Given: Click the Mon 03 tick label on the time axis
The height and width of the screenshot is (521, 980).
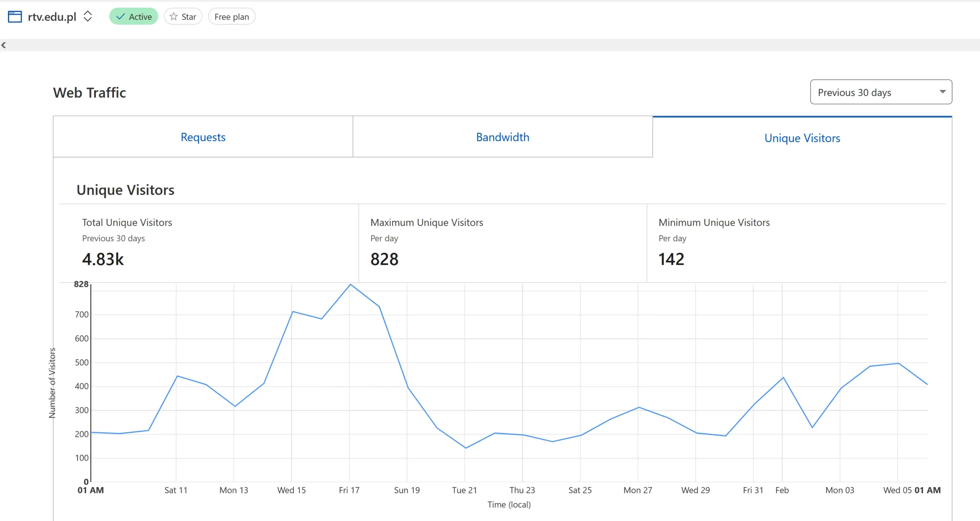Looking at the screenshot, I should 840,490.
